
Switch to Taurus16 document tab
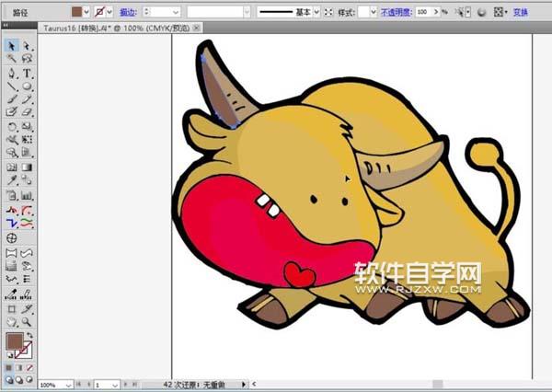click(117, 28)
